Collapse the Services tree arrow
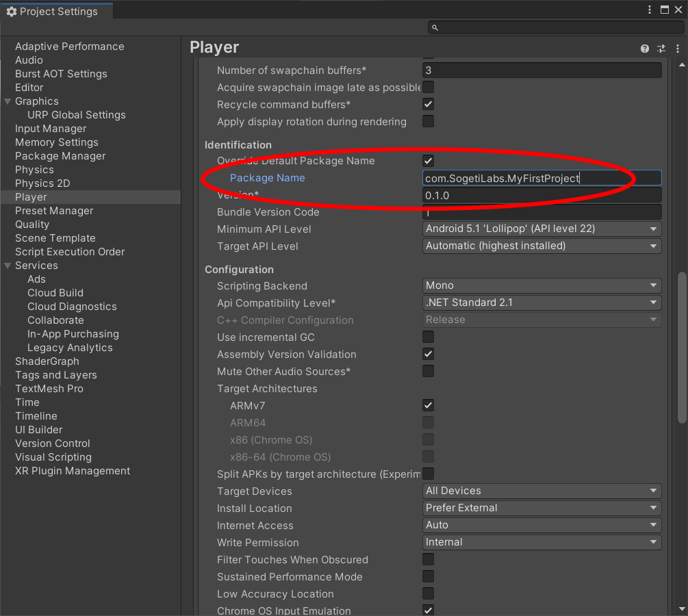Image resolution: width=688 pixels, height=616 pixels. click(x=8, y=266)
